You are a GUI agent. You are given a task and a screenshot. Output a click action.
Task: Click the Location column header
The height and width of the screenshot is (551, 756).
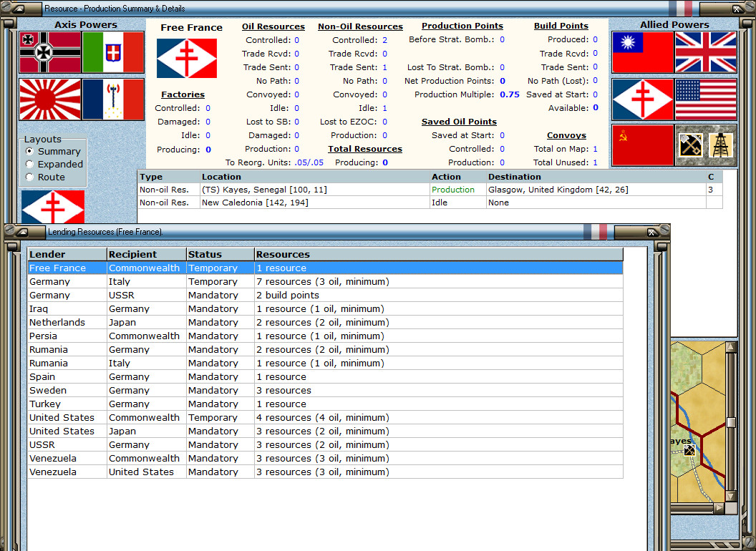[x=315, y=177]
